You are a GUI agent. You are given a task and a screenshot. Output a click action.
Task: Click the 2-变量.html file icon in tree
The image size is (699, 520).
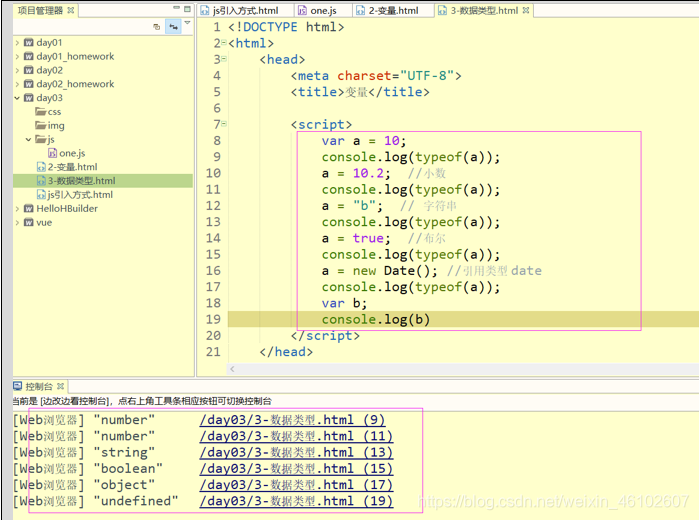click(x=41, y=167)
